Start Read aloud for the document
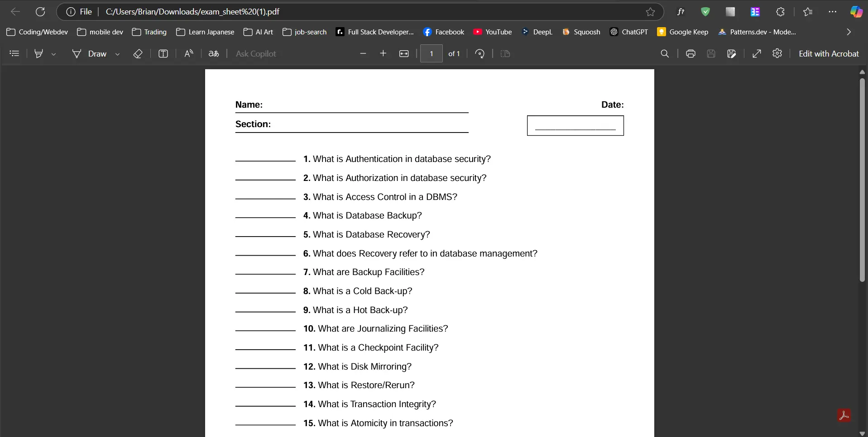The image size is (868, 437). (188, 54)
